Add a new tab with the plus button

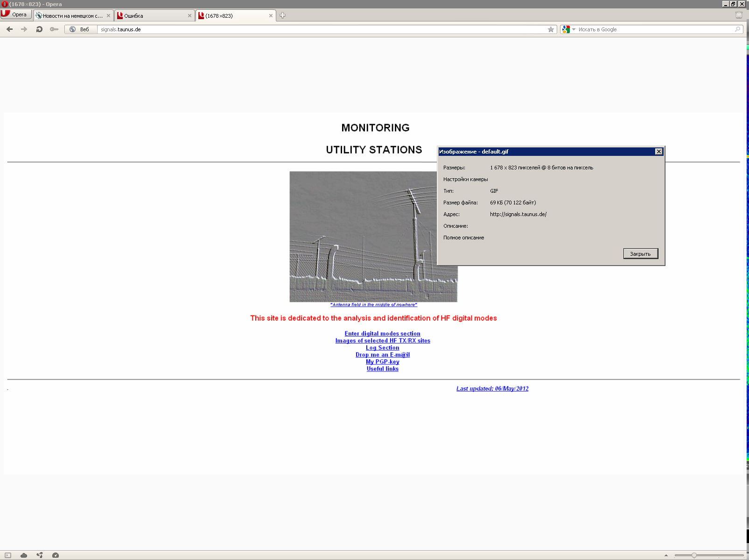pos(282,15)
